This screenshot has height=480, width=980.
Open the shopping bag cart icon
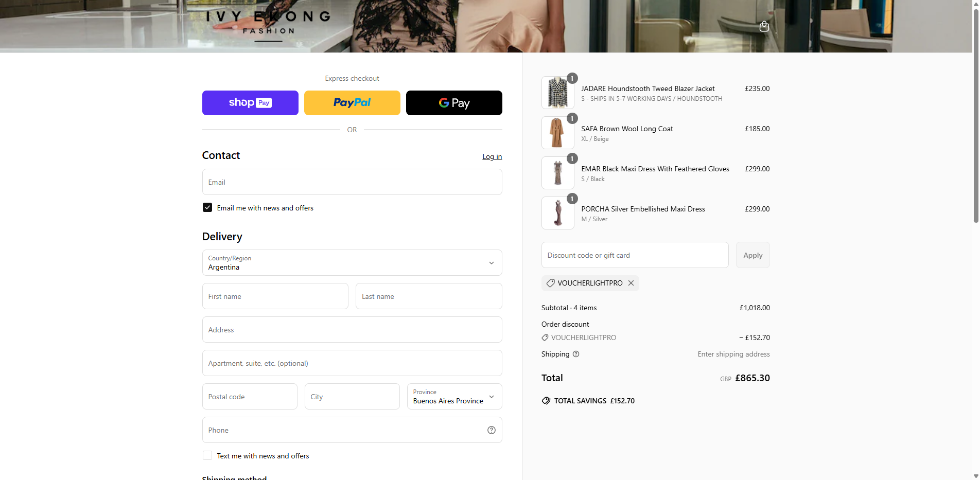(x=764, y=26)
